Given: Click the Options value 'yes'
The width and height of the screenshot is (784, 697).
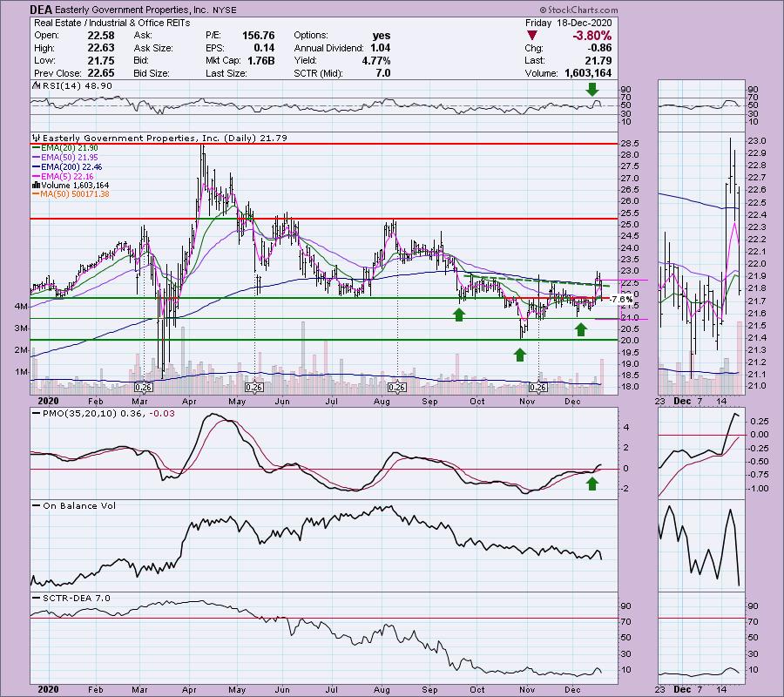Looking at the screenshot, I should tap(382, 36).
